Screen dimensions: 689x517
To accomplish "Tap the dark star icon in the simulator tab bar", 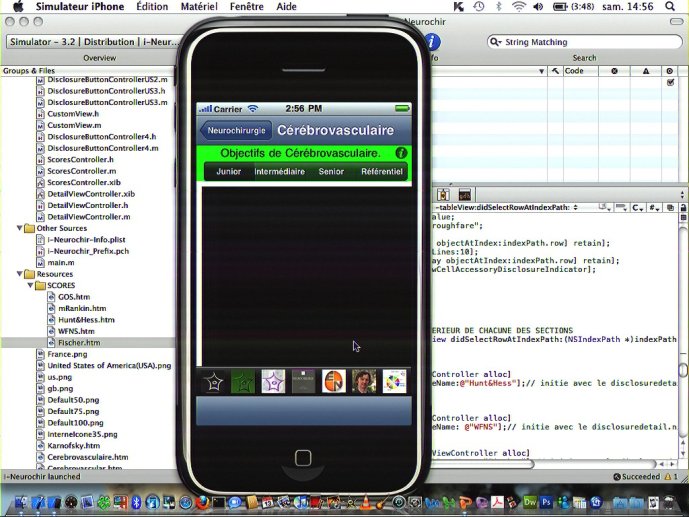I will [214, 381].
